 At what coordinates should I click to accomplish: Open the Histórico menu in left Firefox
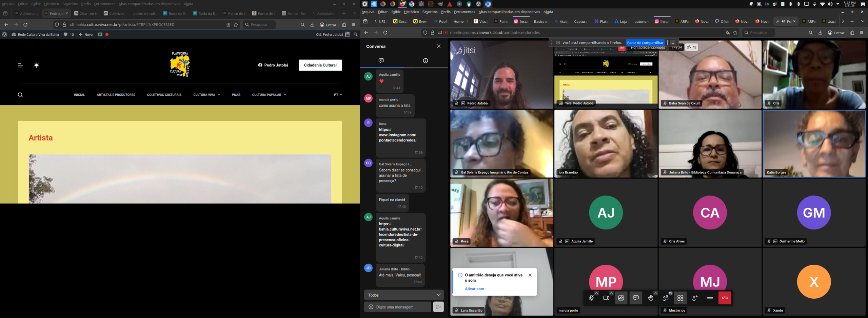pos(51,4)
